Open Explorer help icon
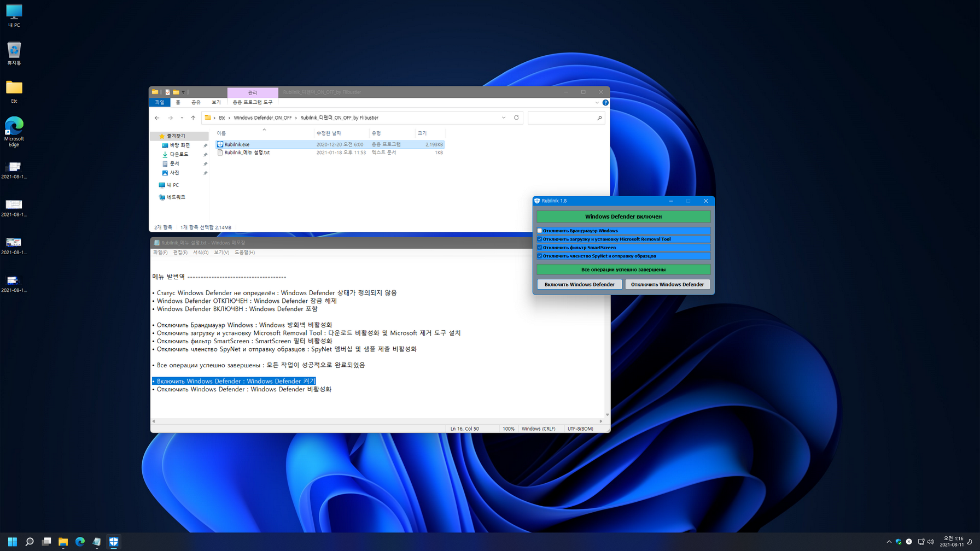The image size is (980, 551). (x=605, y=102)
